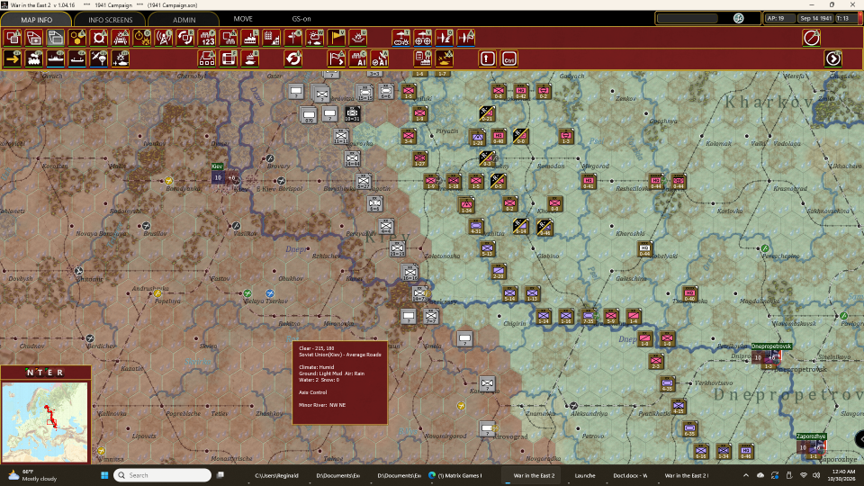This screenshot has width=864, height=486.
Task: Toggle the clock and explosion icon
Action: (142, 38)
